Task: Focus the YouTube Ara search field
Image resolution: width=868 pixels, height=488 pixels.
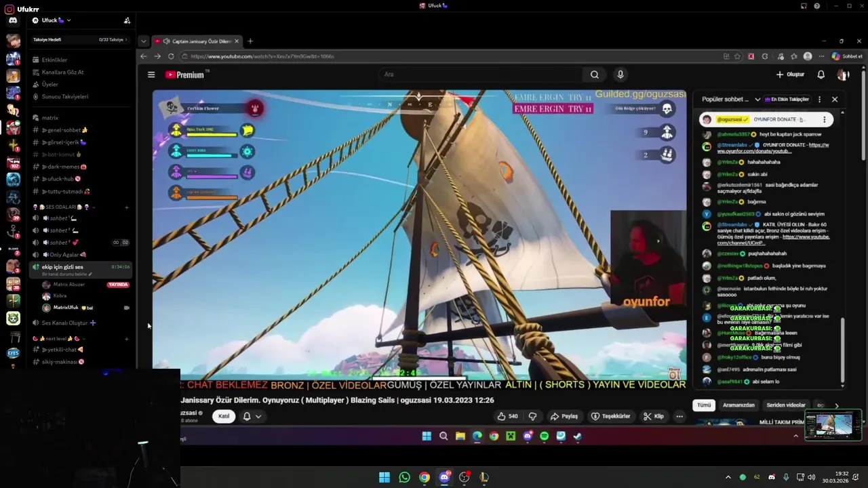Action: 480,75
